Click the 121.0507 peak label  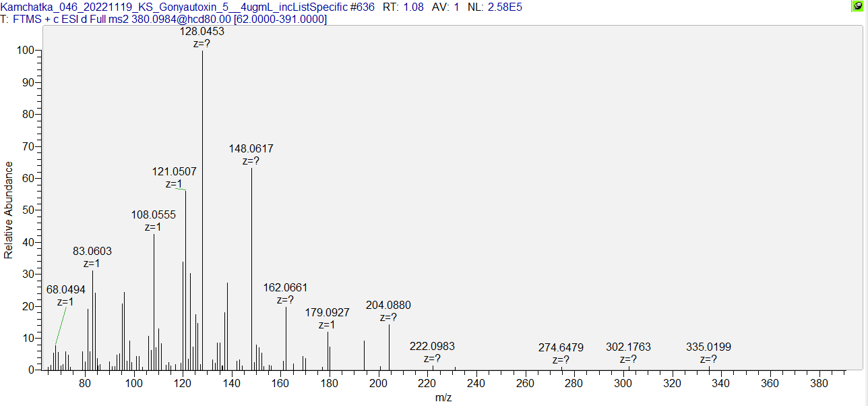point(174,172)
